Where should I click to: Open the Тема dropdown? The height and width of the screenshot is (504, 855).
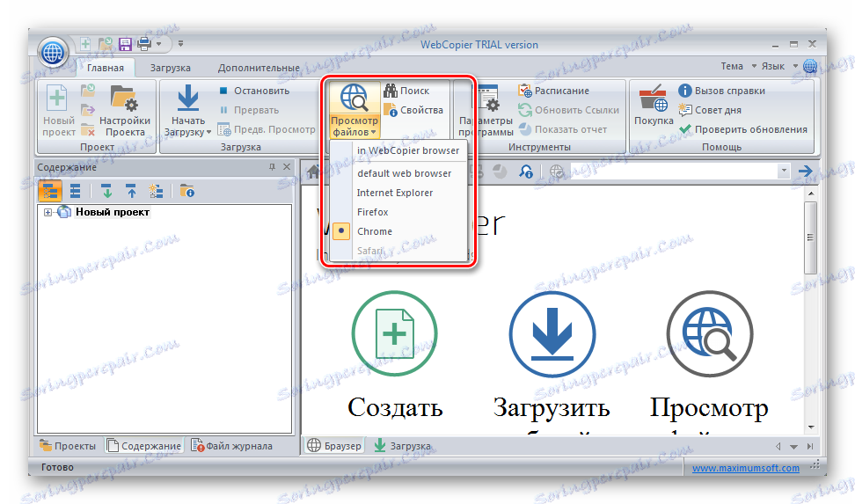click(x=738, y=66)
